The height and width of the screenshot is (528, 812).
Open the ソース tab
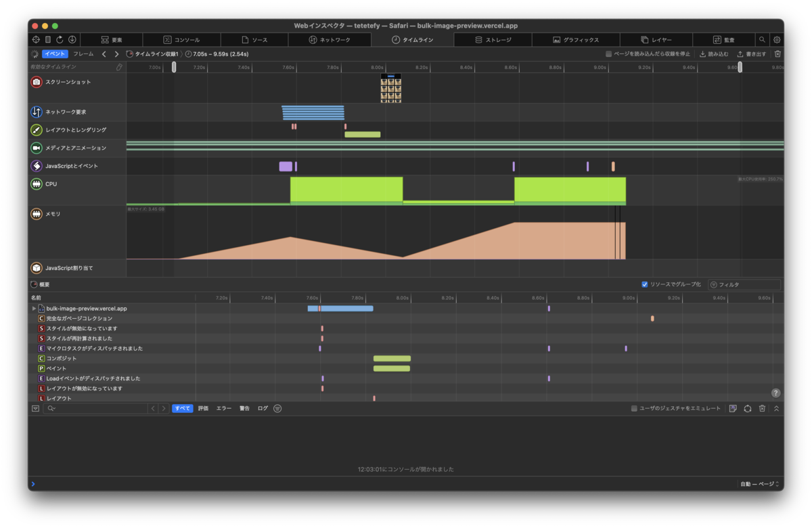[x=254, y=40]
